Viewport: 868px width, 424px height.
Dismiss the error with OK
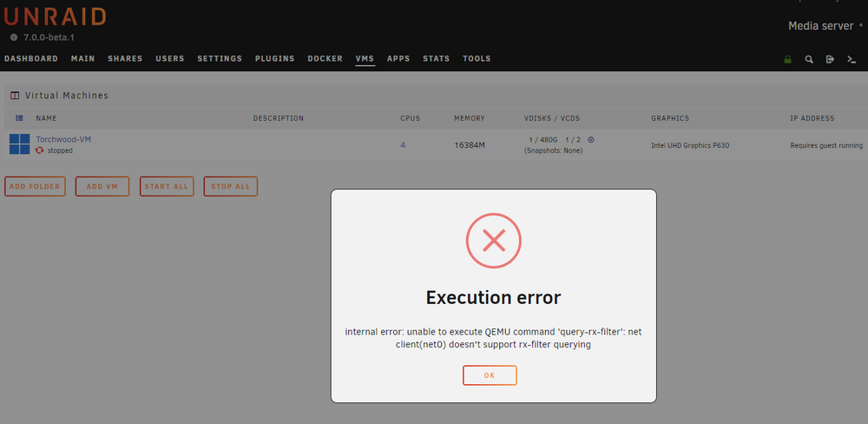point(490,375)
